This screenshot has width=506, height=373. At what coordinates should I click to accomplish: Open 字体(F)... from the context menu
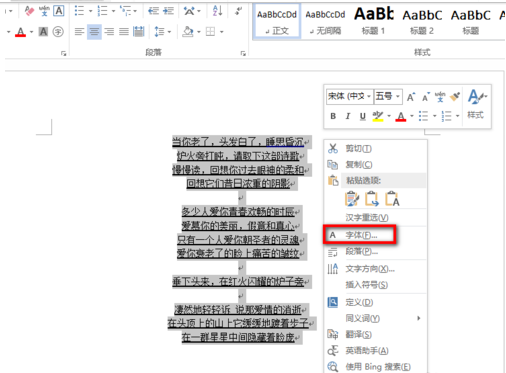[375, 235]
